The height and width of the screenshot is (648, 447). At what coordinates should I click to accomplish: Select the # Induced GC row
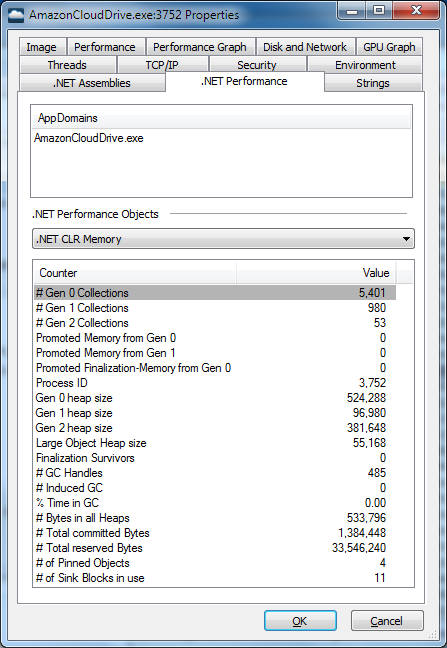[x=215, y=488]
